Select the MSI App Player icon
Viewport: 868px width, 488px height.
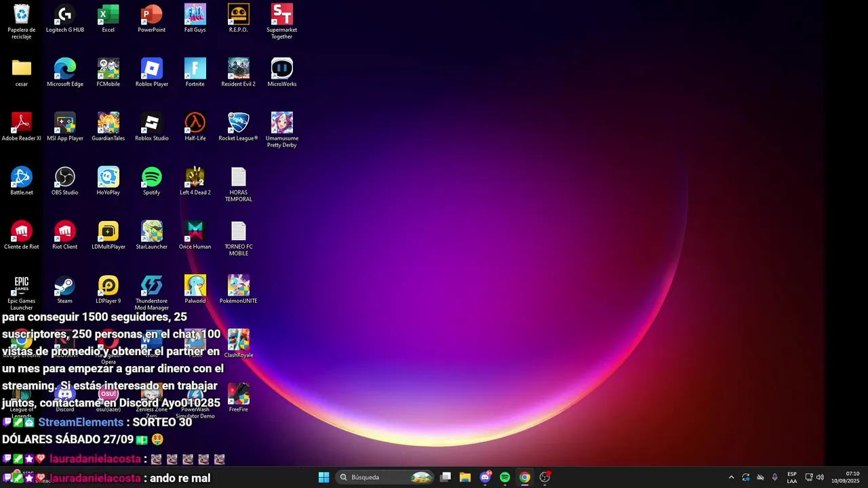pyautogui.click(x=65, y=127)
